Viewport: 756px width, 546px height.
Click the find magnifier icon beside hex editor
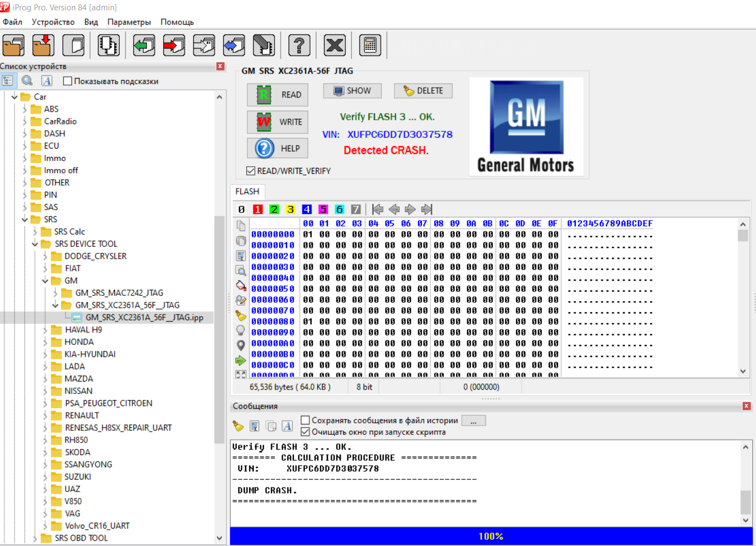[x=241, y=270]
